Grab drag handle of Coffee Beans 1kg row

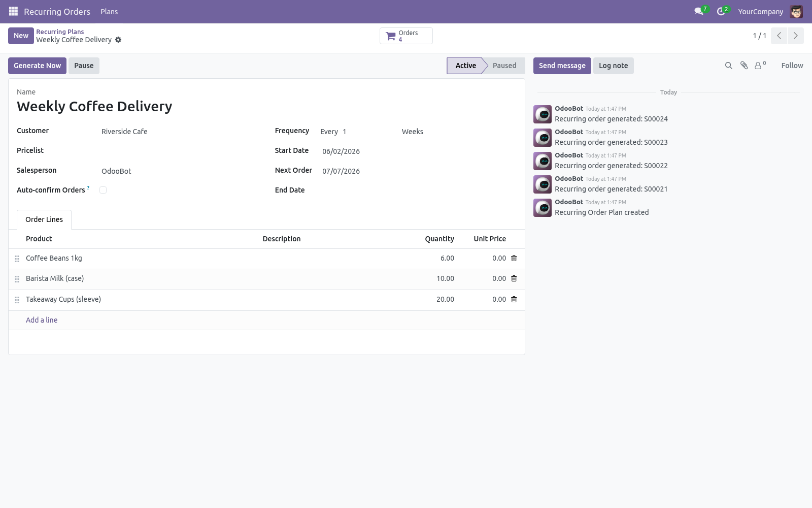17,259
